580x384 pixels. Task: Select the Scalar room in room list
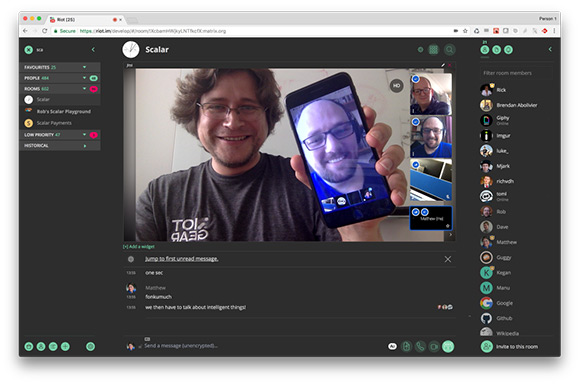60,99
